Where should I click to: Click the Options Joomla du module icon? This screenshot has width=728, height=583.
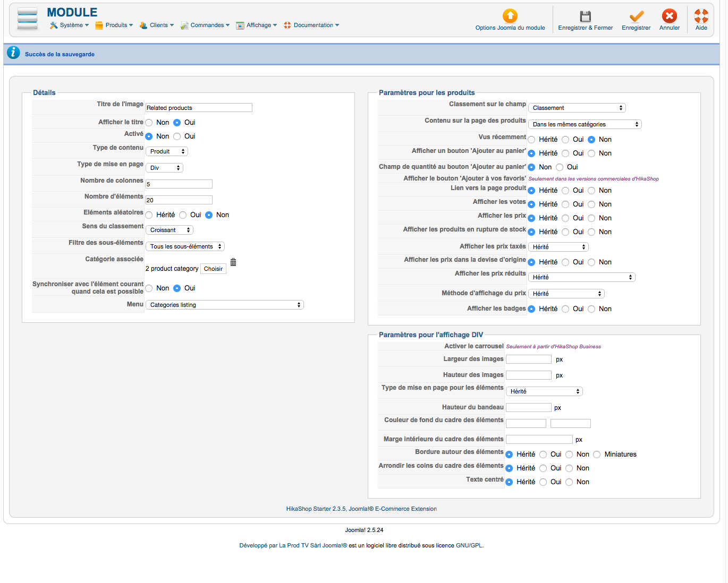(x=510, y=16)
